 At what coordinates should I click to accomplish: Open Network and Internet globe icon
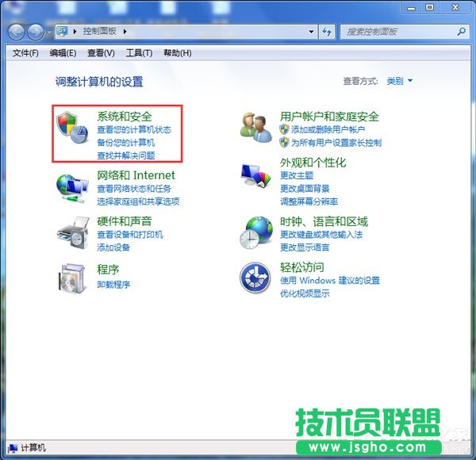pos(72,188)
